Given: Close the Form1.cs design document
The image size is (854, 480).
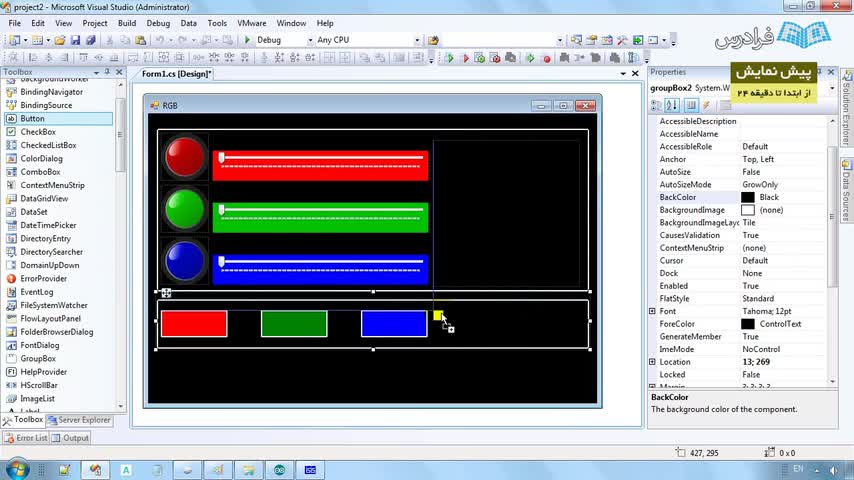Looking at the screenshot, I should 635,73.
